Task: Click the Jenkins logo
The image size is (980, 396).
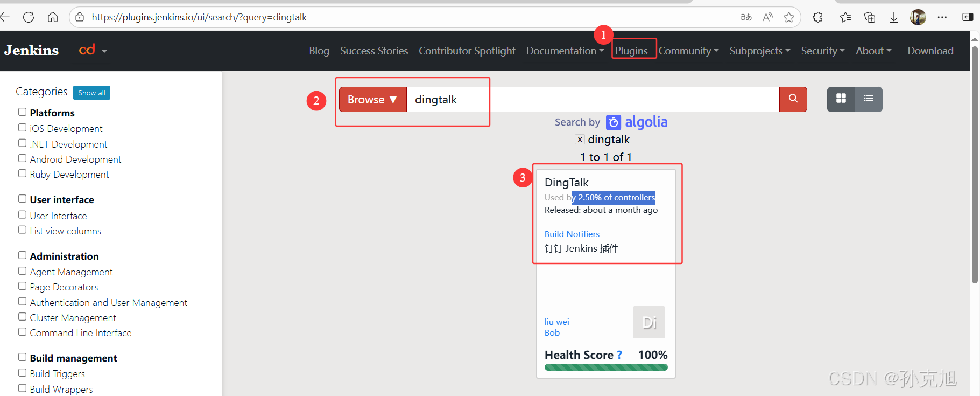Action: coord(31,51)
